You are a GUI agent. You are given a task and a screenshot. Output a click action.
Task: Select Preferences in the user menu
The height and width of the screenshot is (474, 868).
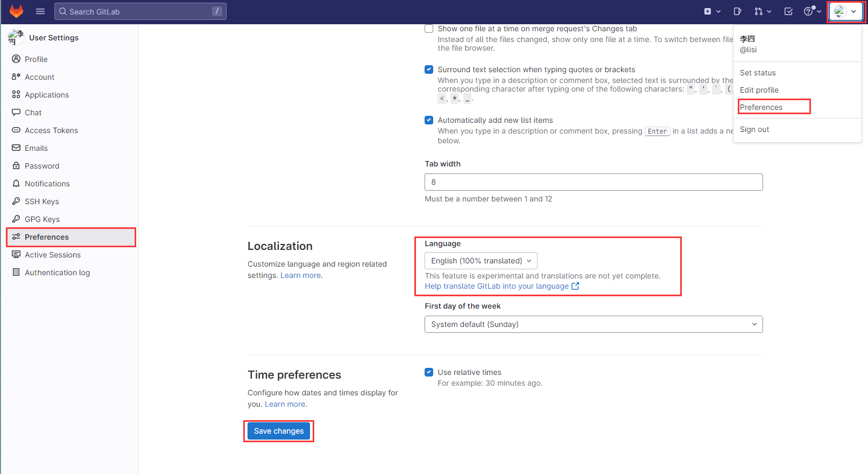pyautogui.click(x=761, y=107)
